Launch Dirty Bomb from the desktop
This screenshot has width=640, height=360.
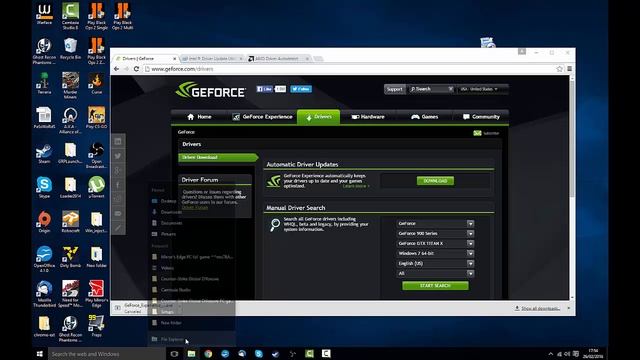coord(70,257)
